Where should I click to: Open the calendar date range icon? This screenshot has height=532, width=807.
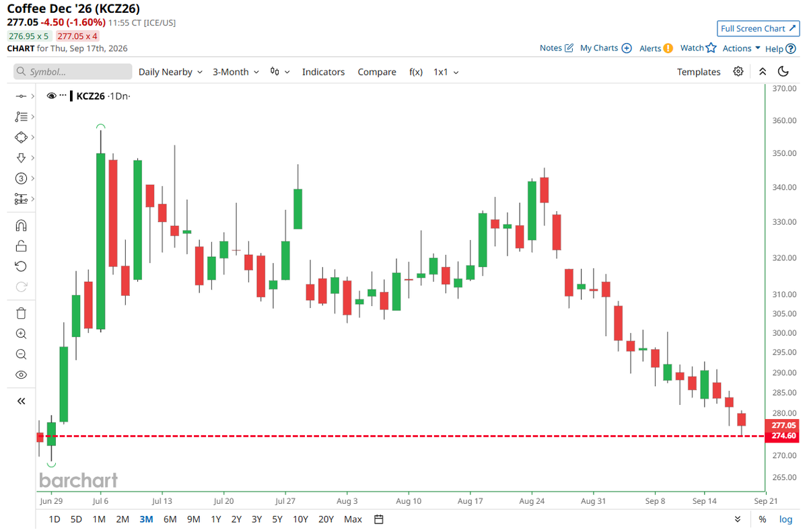coord(379,519)
